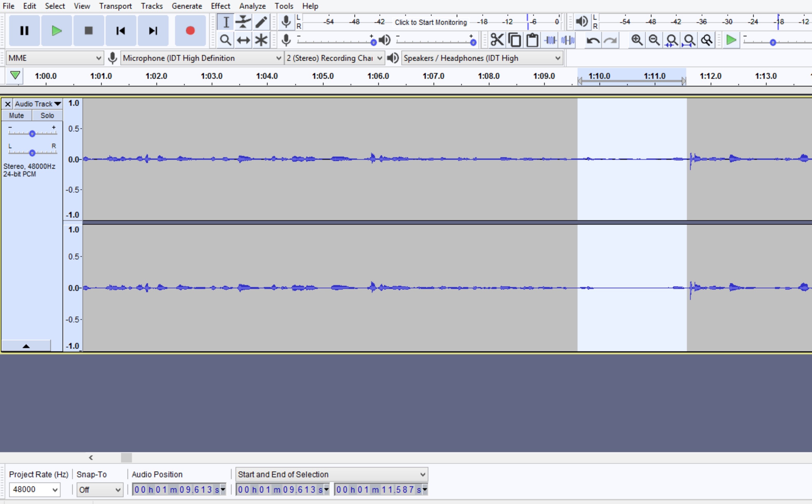The width and height of the screenshot is (812, 504).
Task: Collapse the track with up arrow
Action: pyautogui.click(x=26, y=346)
